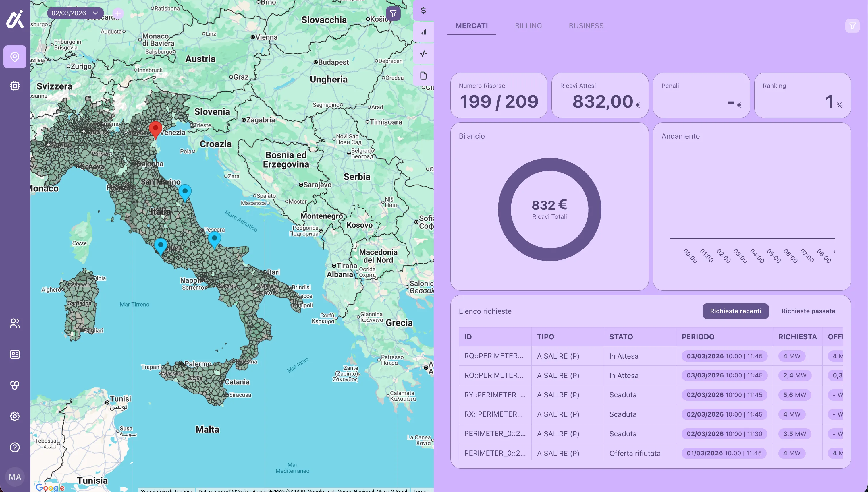Click the '02/03/2026 10:00 | 11:30' period
868x492 pixels.
click(724, 434)
